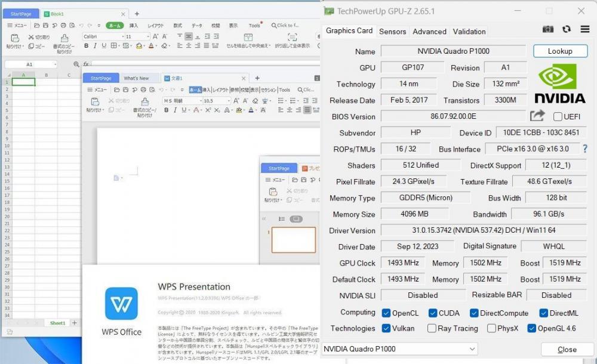Toggle the OpenCL checkbox
Screen dimensions: 597x364
[386, 313]
